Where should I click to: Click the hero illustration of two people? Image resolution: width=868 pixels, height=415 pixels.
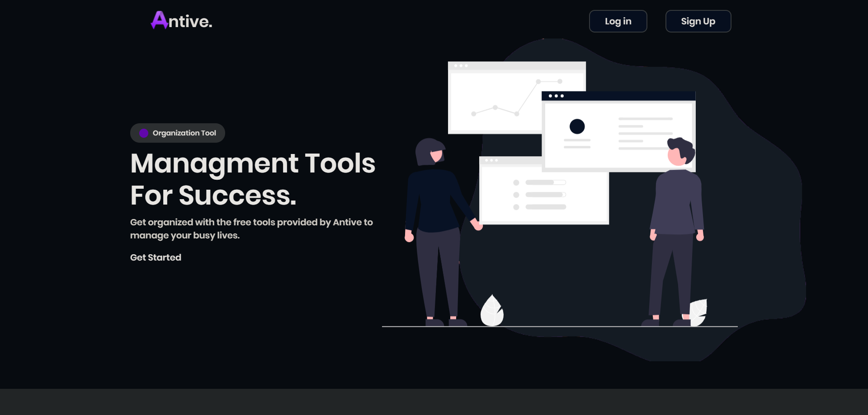(x=594, y=200)
